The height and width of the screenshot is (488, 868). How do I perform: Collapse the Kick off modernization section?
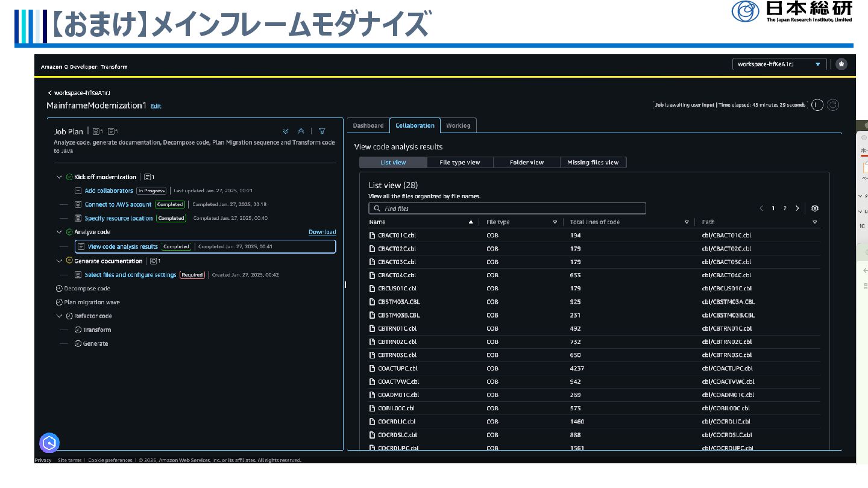point(59,177)
